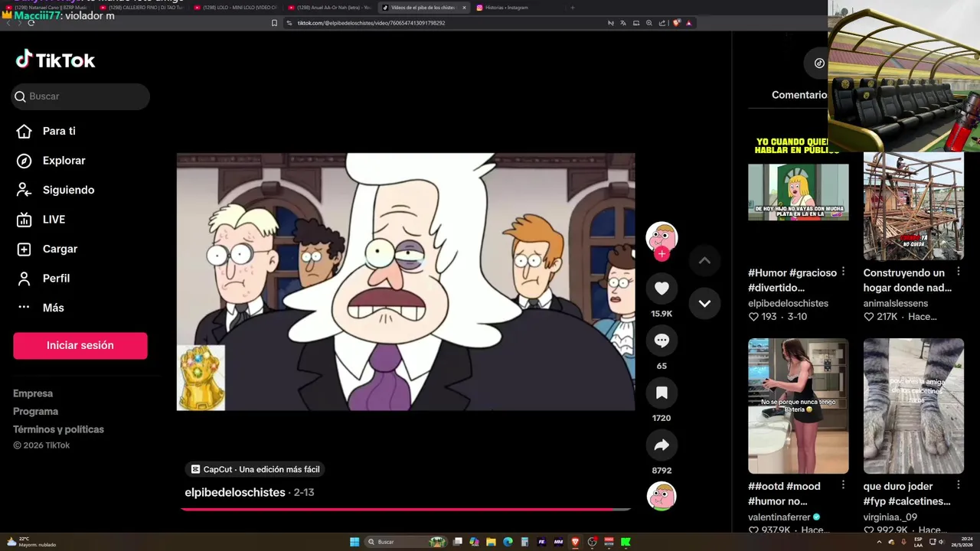Open the zoom magnifier icon in address bar

point(648,23)
